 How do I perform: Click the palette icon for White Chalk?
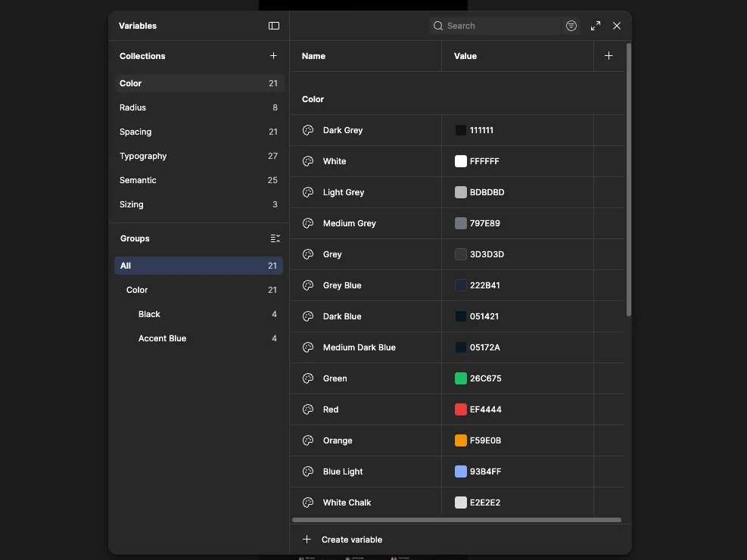pyautogui.click(x=308, y=502)
